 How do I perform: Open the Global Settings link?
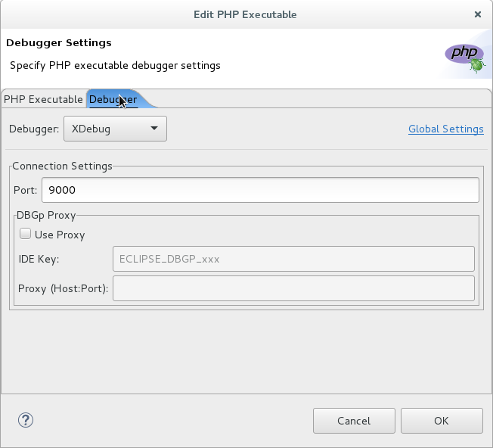point(446,129)
